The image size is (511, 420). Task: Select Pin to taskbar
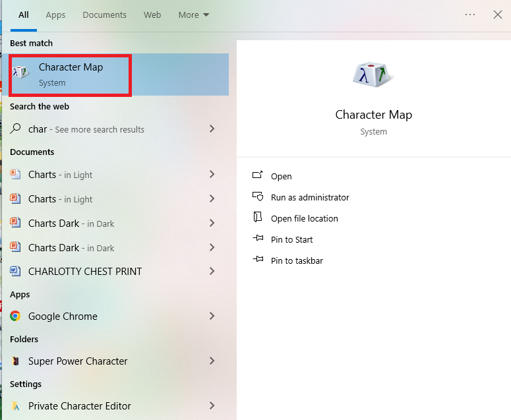coord(297,260)
